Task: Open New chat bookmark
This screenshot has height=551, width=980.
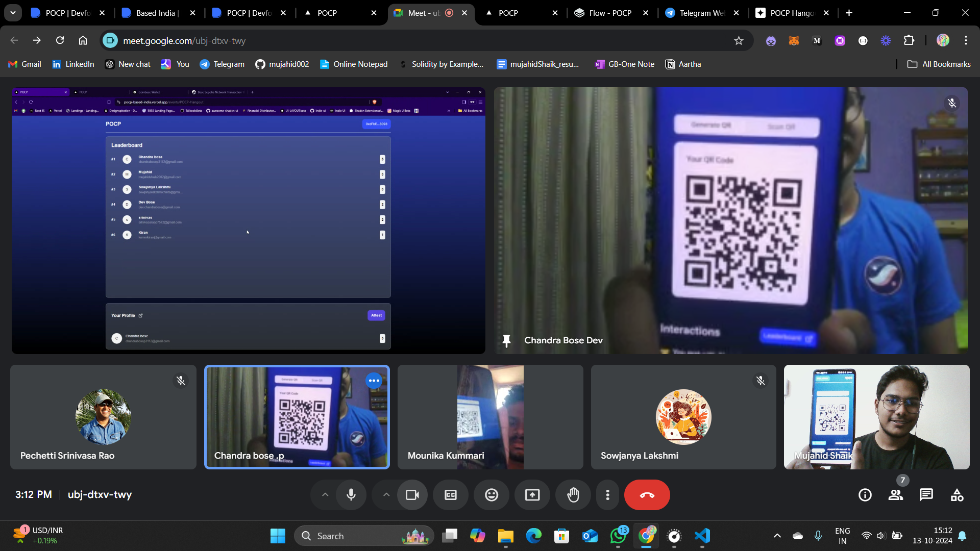Action: pos(128,64)
